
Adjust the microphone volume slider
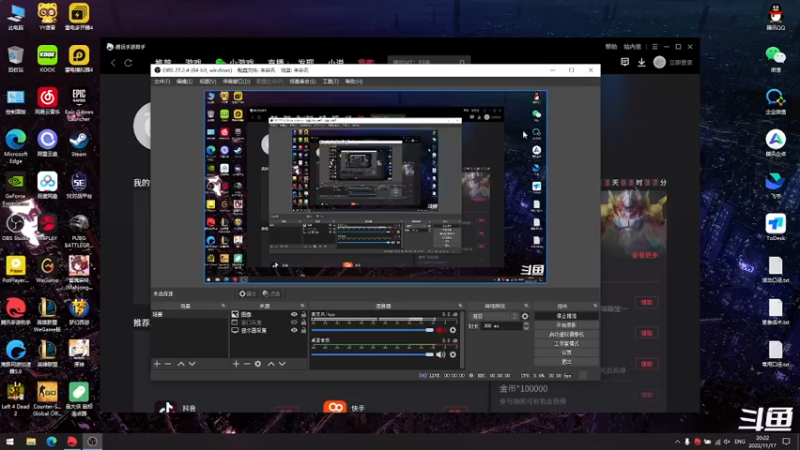(372, 330)
